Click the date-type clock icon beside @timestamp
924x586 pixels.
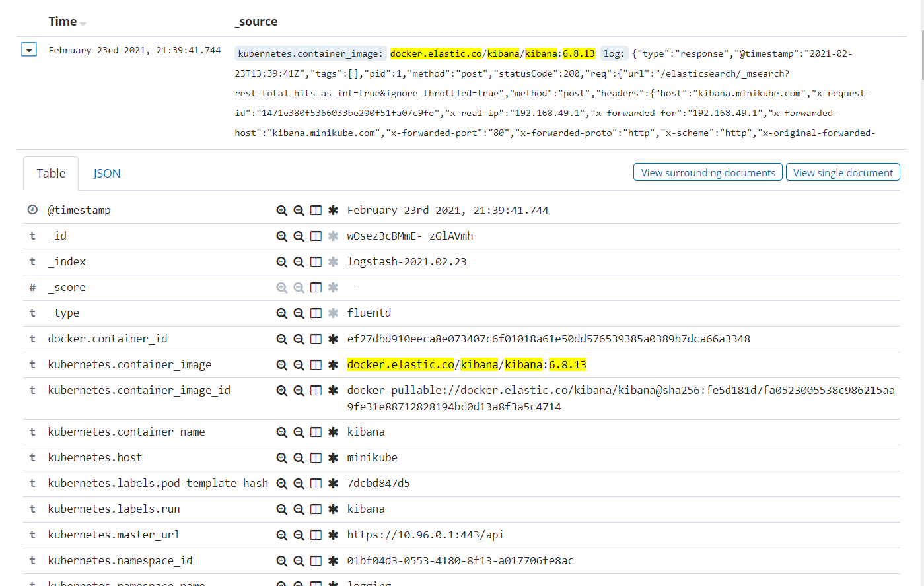(x=32, y=210)
